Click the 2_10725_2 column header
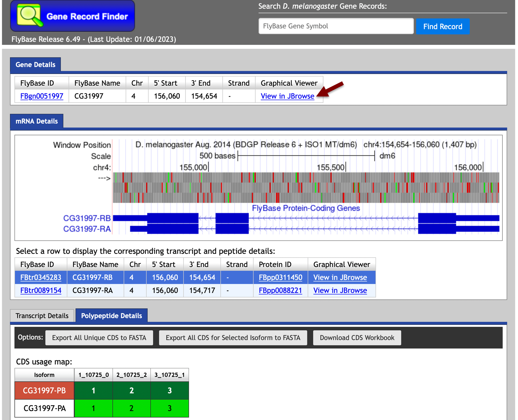The width and height of the screenshot is (518, 420). (x=132, y=375)
